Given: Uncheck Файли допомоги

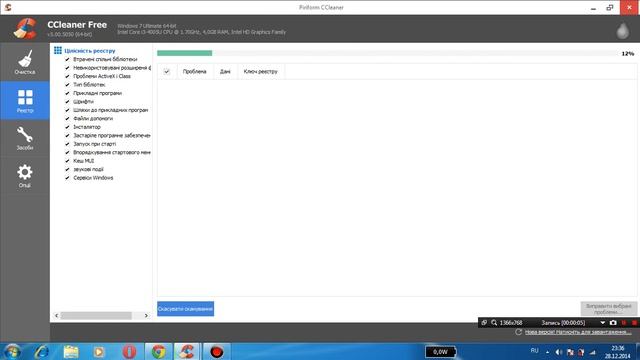Looking at the screenshot, I should [x=67, y=118].
